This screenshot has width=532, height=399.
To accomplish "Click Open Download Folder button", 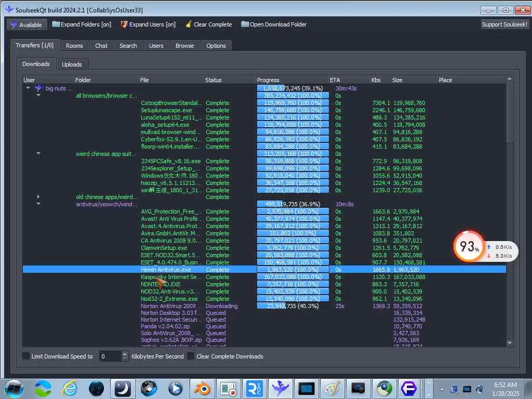I will (274, 24).
